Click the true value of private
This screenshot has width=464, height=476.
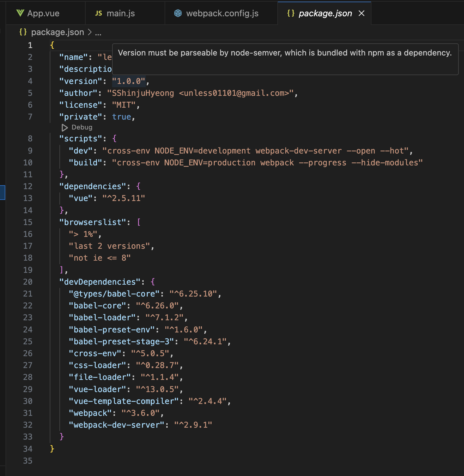pos(122,117)
